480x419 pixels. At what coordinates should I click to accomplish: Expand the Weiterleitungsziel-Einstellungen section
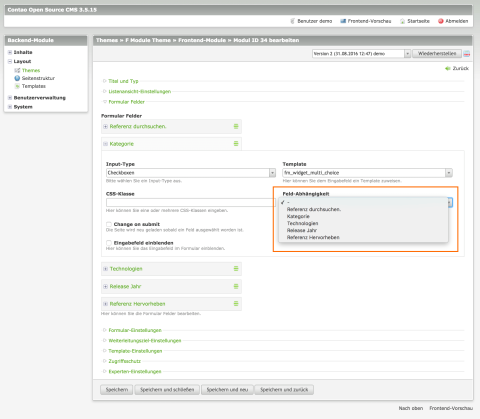[x=145, y=341]
